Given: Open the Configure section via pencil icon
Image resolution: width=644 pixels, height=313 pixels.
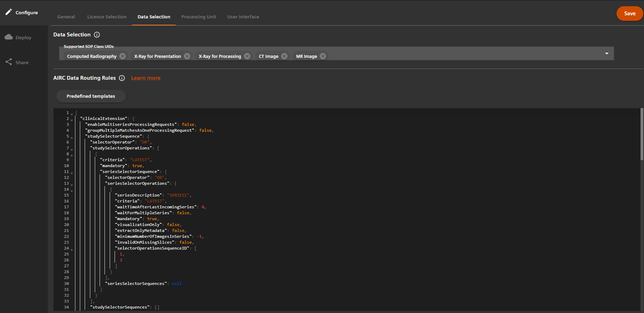Looking at the screenshot, I should pos(9,12).
